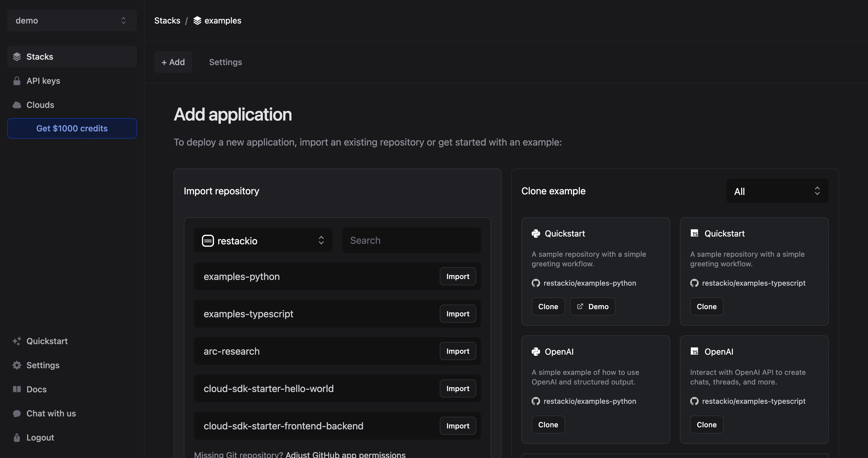
Task: Open the demo workspace switcher dropdown
Action: tap(72, 20)
